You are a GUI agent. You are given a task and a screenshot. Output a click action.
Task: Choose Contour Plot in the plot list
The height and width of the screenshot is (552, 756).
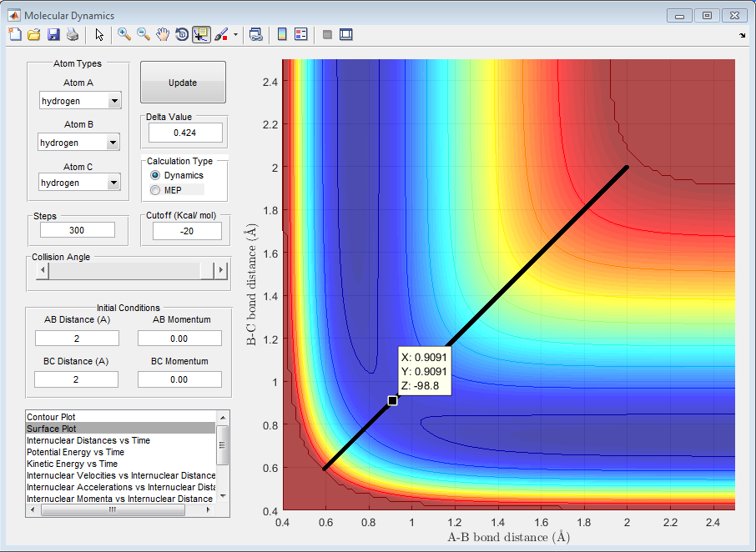pos(51,416)
